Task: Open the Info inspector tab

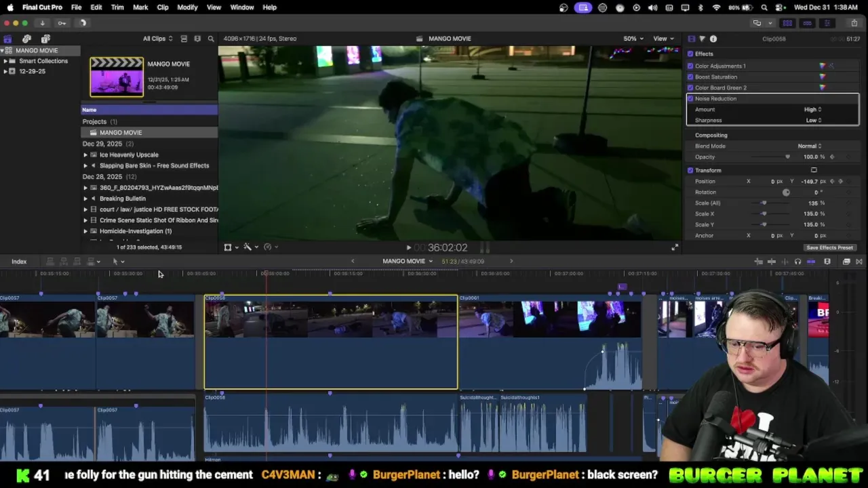Action: [x=713, y=39]
